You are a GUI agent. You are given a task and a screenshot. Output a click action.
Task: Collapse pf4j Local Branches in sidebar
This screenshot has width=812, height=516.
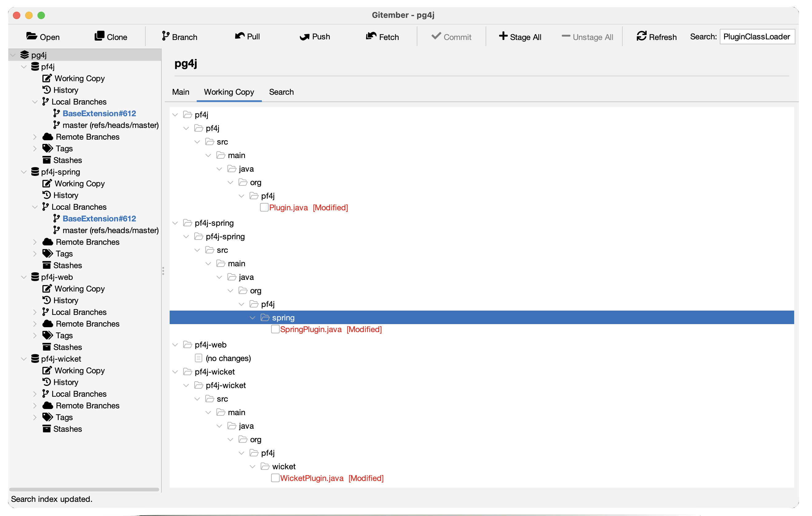[x=35, y=102]
